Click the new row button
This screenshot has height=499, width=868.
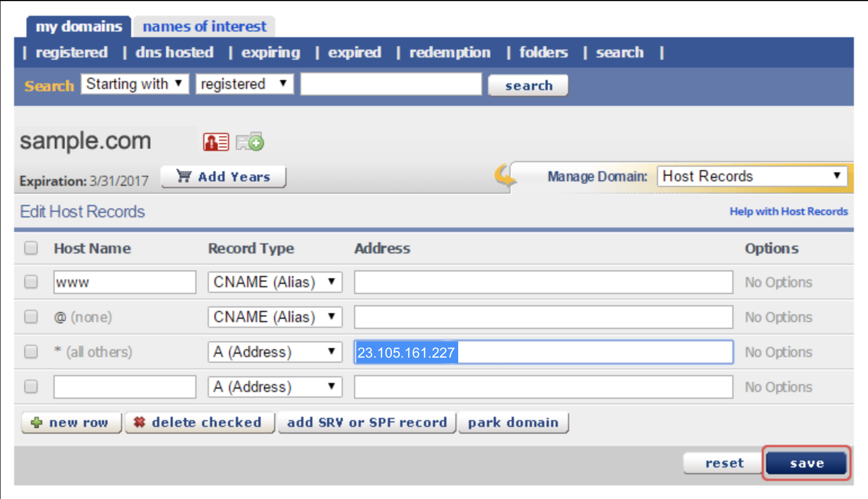[x=71, y=422]
